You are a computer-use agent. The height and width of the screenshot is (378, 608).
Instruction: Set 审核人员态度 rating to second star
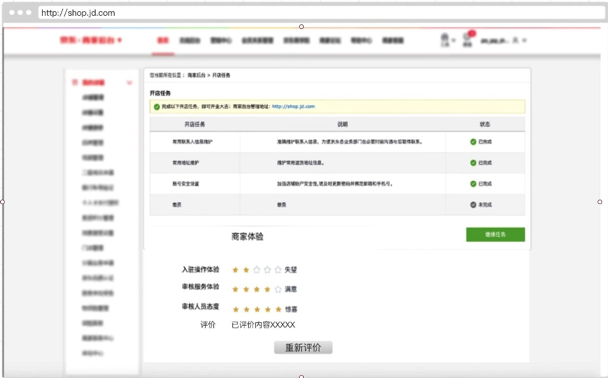click(x=246, y=309)
